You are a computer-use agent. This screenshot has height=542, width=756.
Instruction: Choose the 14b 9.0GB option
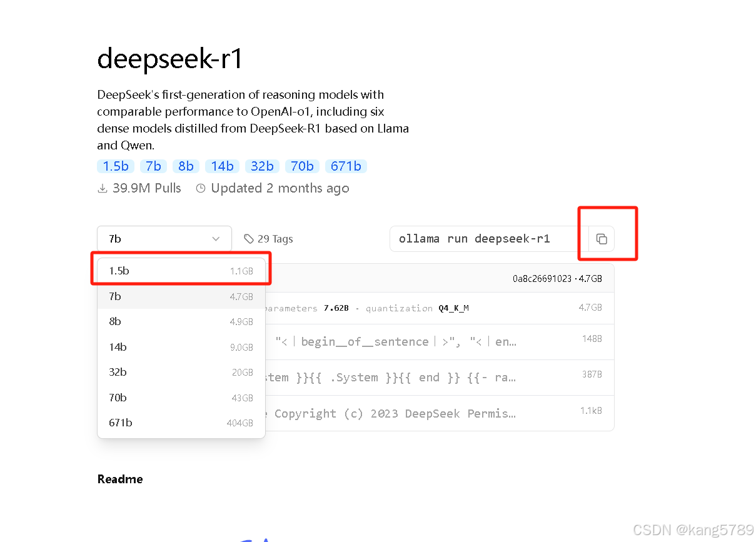(x=181, y=347)
